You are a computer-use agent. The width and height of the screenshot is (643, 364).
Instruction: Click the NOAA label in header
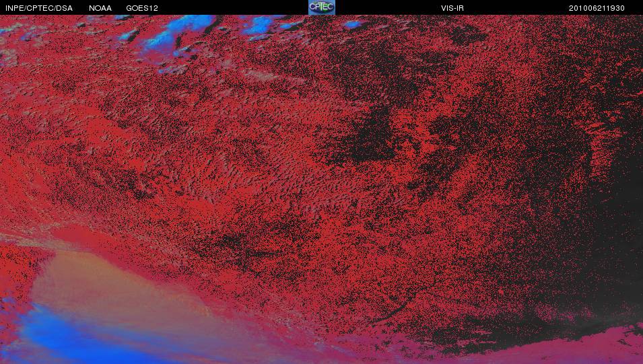click(100, 8)
